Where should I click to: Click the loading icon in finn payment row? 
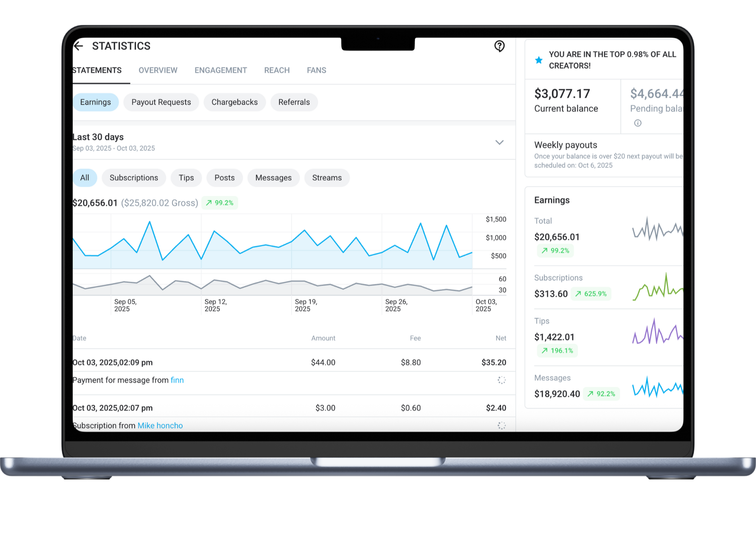[501, 380]
